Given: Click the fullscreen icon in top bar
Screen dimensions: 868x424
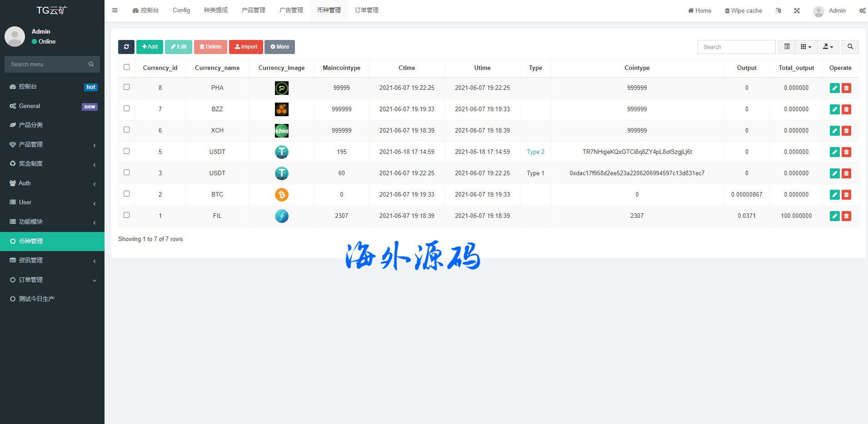Looking at the screenshot, I should pos(797,11).
